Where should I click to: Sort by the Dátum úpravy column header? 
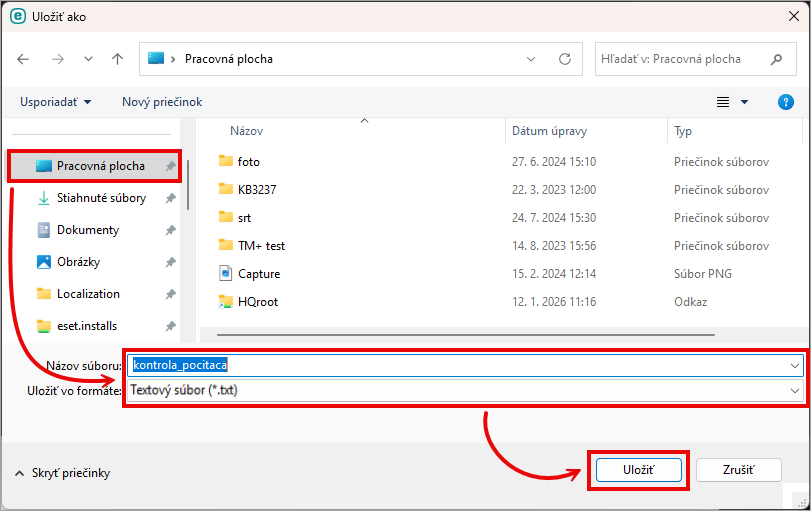[x=549, y=131]
